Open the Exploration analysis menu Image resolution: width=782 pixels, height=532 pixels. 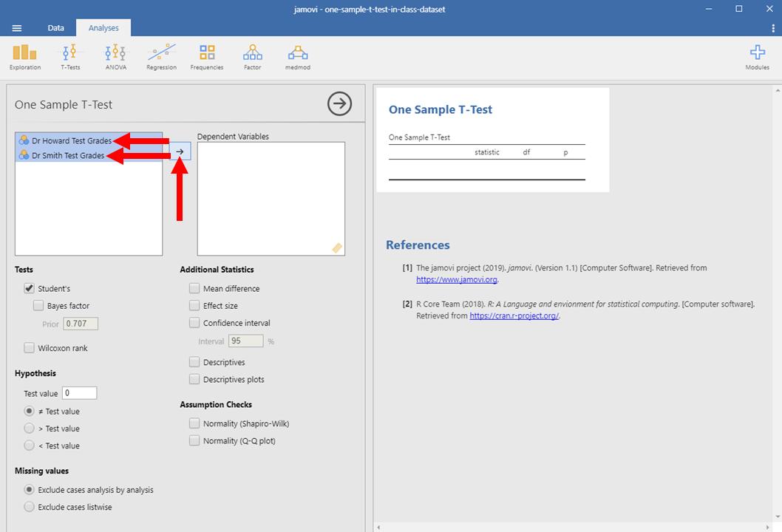[x=24, y=57]
